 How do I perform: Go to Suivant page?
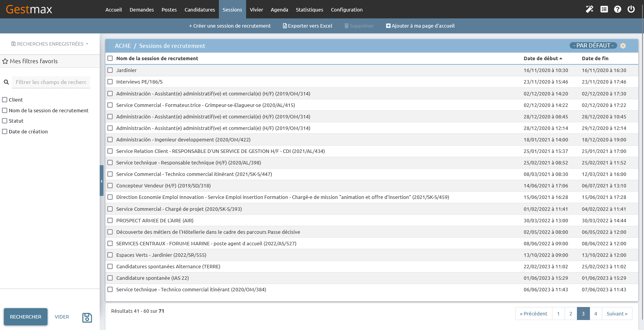point(617,314)
